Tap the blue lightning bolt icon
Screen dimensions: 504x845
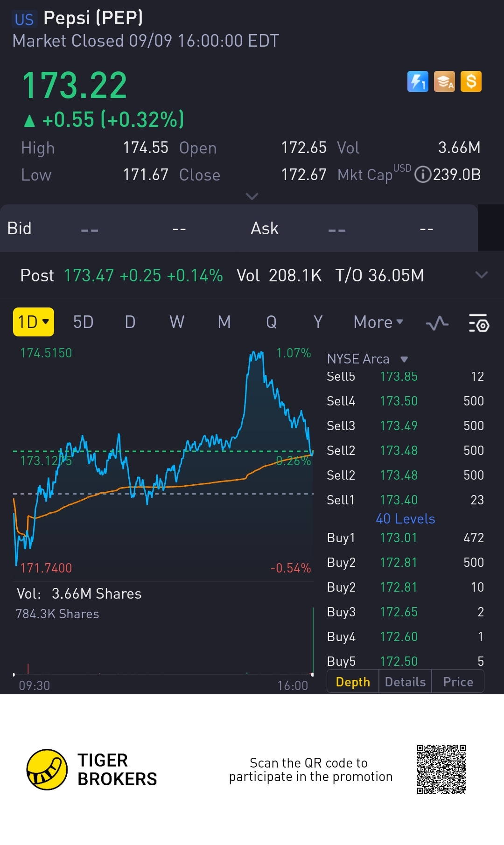point(418,82)
